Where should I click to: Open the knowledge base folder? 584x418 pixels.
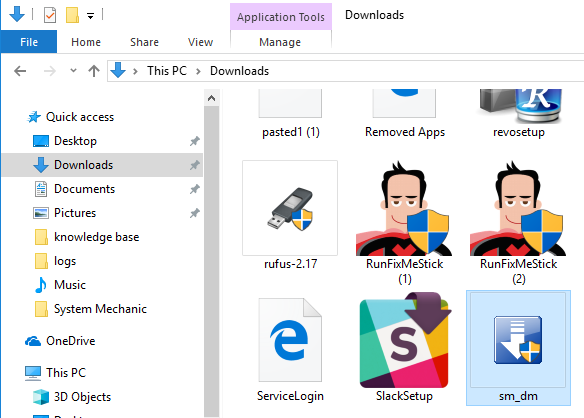click(x=96, y=237)
